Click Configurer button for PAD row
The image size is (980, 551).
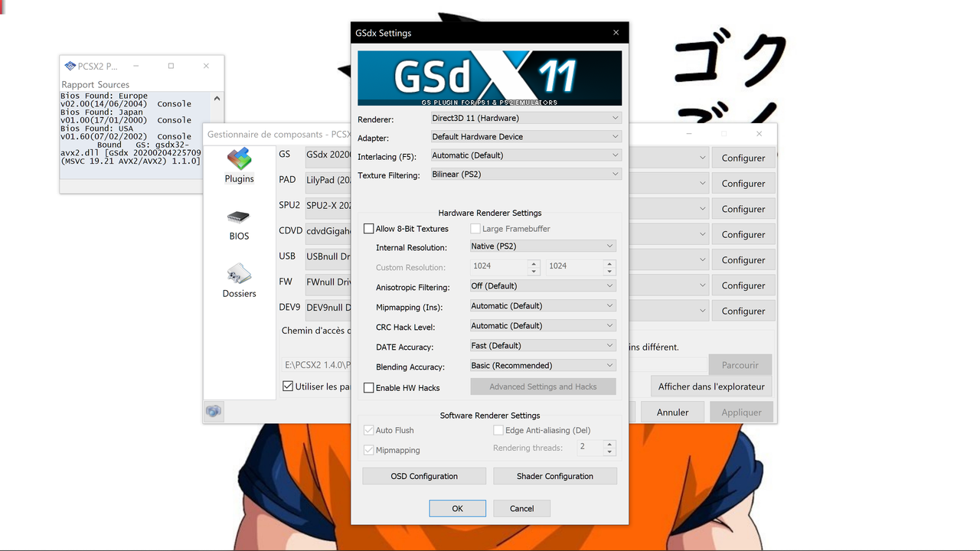click(x=743, y=184)
